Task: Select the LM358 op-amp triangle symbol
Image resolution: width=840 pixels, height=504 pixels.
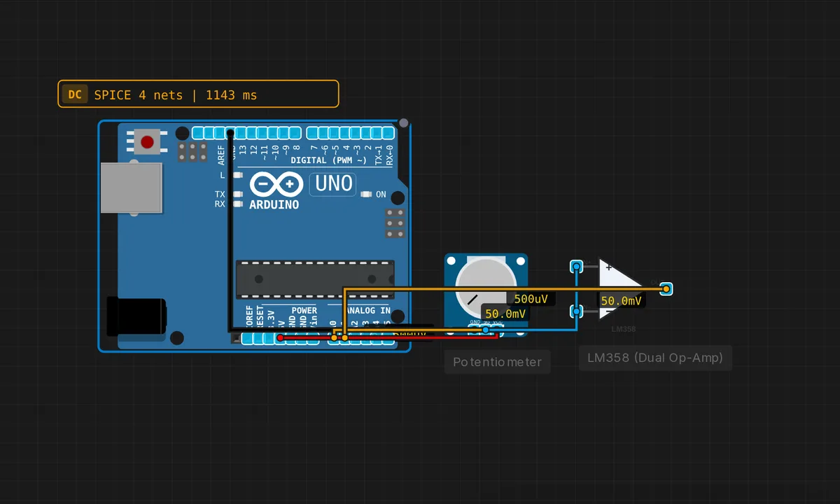Action: pos(622,288)
